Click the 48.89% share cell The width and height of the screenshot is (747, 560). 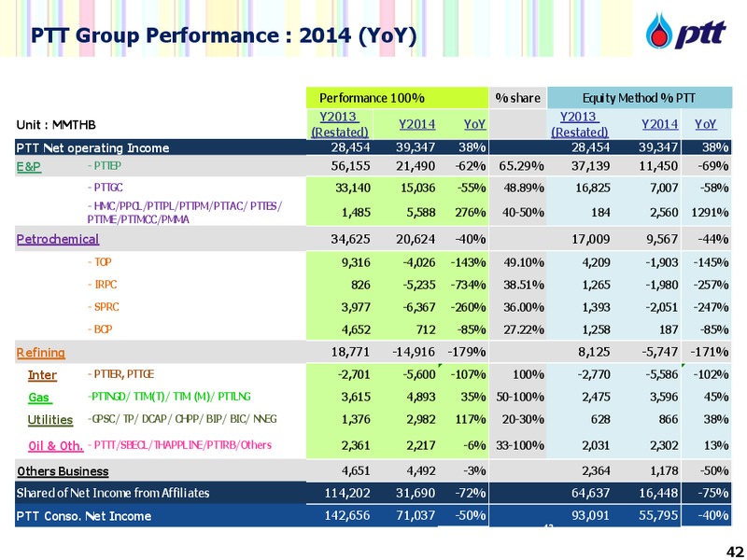[524, 189]
